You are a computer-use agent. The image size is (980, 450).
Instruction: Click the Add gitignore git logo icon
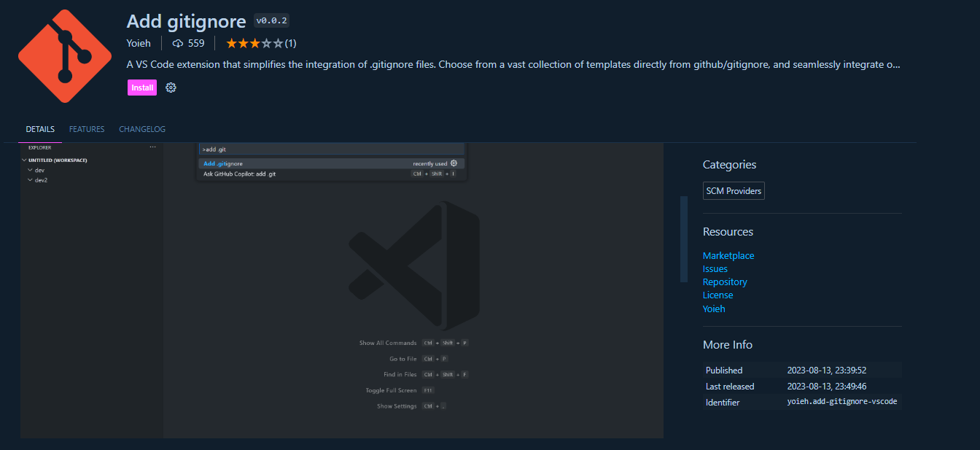pyautogui.click(x=64, y=55)
